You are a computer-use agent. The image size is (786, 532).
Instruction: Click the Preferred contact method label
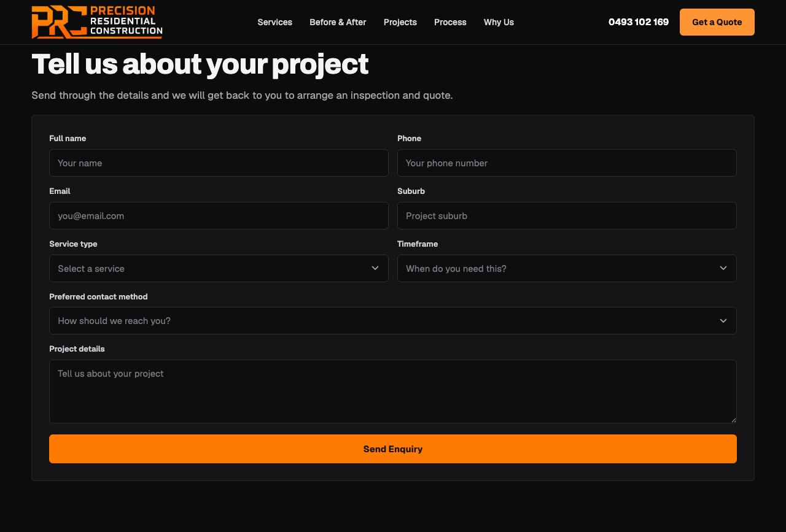point(98,297)
